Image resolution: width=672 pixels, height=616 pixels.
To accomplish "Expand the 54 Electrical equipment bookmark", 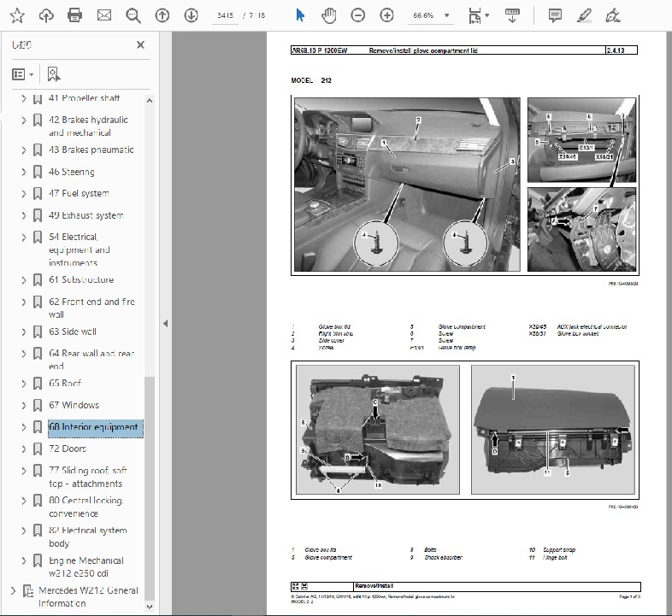I will tap(24, 238).
